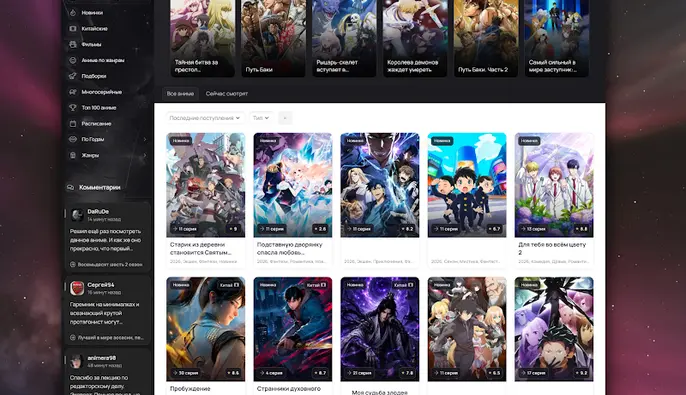The height and width of the screenshot is (395, 686).
Task: Click the 8.8 rating badge on Для тебя во всём цвету
Action: coord(581,229)
